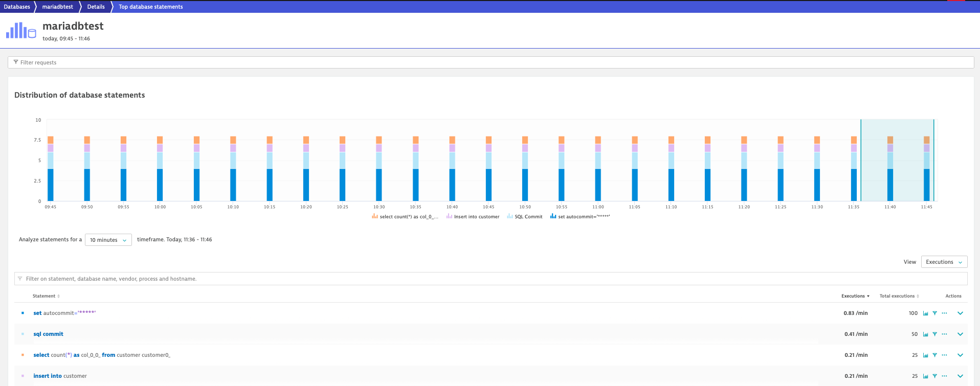The image size is (980, 386).
Task: Toggle 'Insert into customer' legend entry
Action: click(x=473, y=217)
